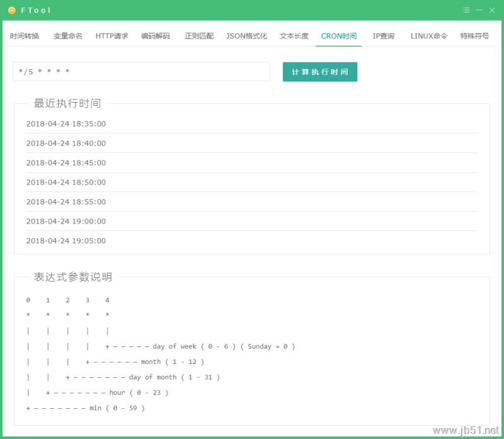
Task: Select the 文本长度 tab
Action: click(x=294, y=36)
